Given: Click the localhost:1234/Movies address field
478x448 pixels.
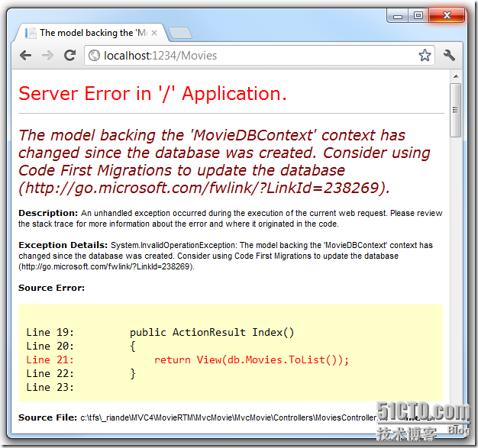Looking at the screenshot, I should tap(252, 56).
